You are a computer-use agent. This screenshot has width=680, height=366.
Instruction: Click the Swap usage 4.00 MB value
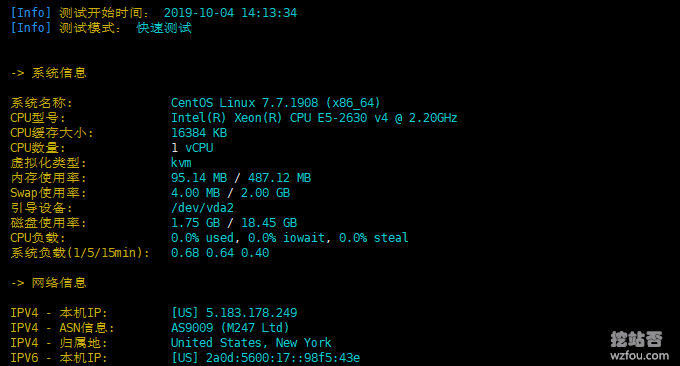pyautogui.click(x=196, y=193)
